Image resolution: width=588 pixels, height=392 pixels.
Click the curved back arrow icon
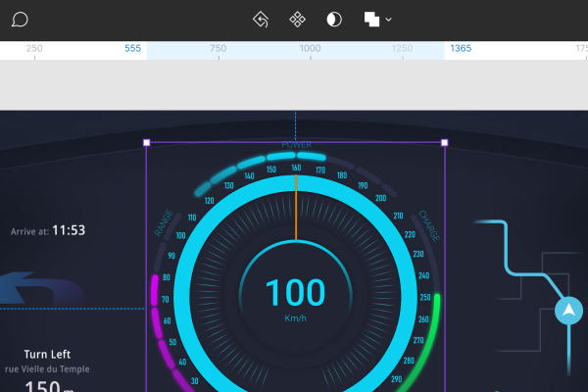pos(261,20)
